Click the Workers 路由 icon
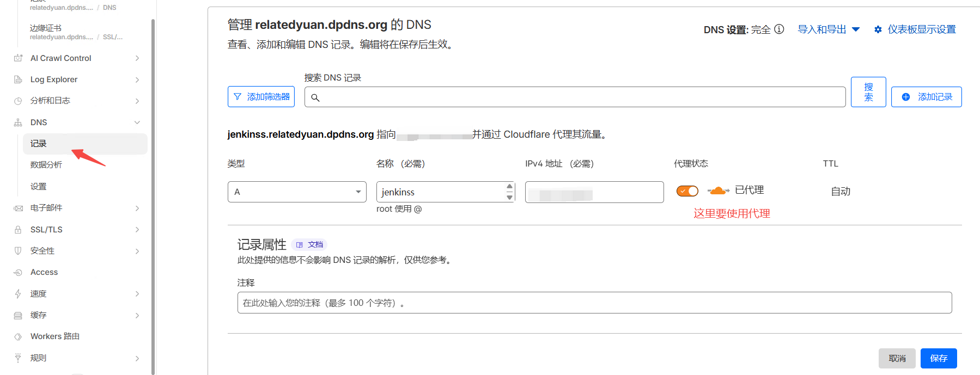This screenshot has width=980, height=375. point(18,336)
